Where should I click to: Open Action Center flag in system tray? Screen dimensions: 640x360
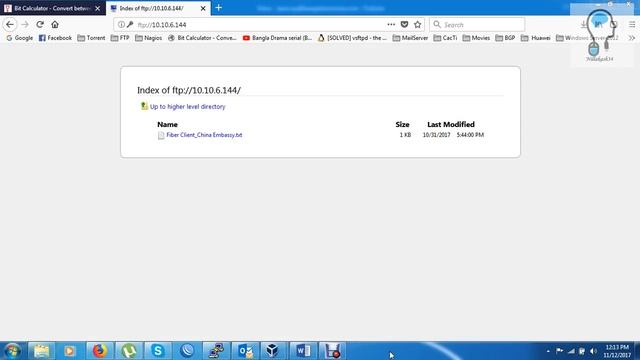(x=559, y=351)
